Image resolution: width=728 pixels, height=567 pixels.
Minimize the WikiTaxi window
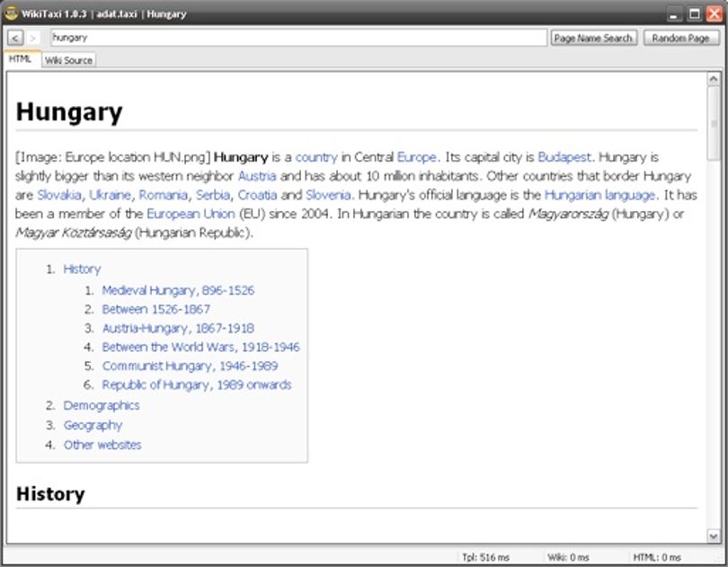pos(675,14)
